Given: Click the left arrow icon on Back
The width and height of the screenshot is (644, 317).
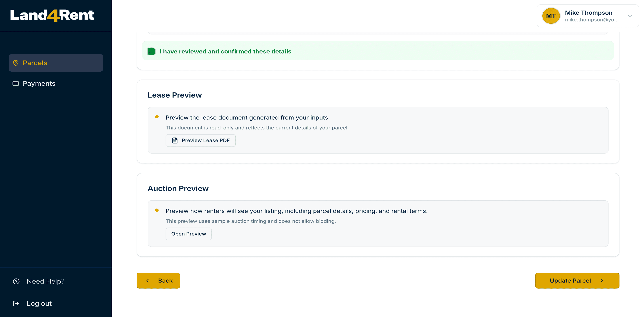Looking at the screenshot, I should point(148,281).
